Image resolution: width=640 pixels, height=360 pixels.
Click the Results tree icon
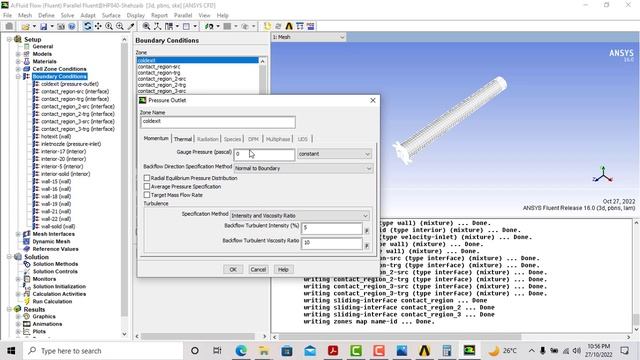click(x=18, y=309)
